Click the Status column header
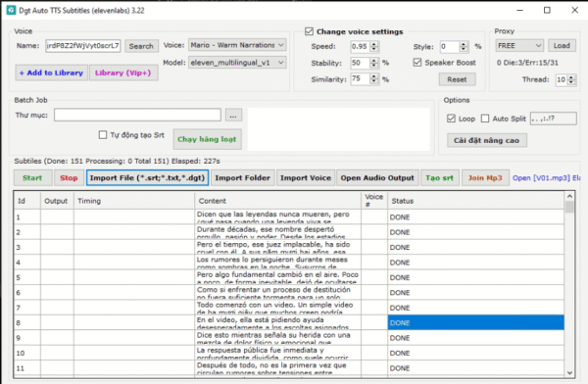The width and height of the screenshot is (588, 384). click(x=475, y=201)
